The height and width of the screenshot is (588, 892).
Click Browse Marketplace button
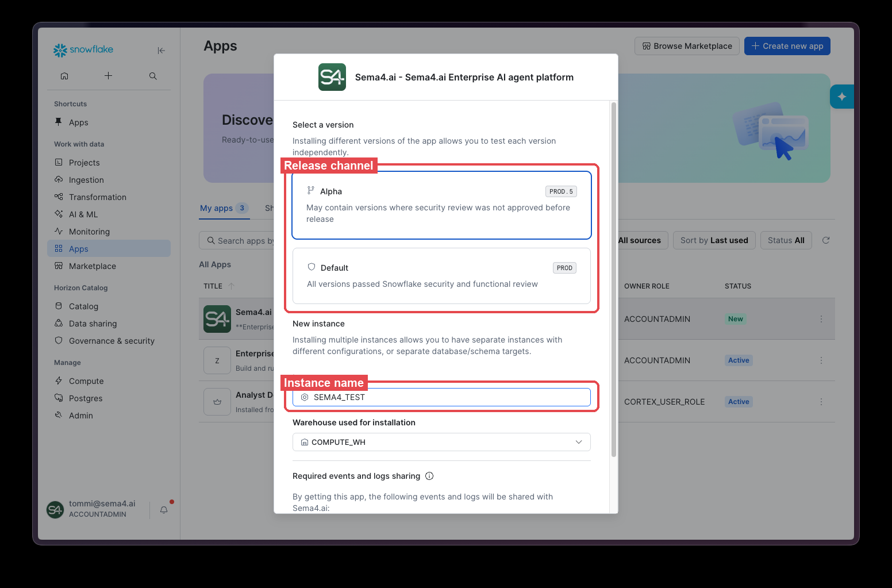click(687, 46)
